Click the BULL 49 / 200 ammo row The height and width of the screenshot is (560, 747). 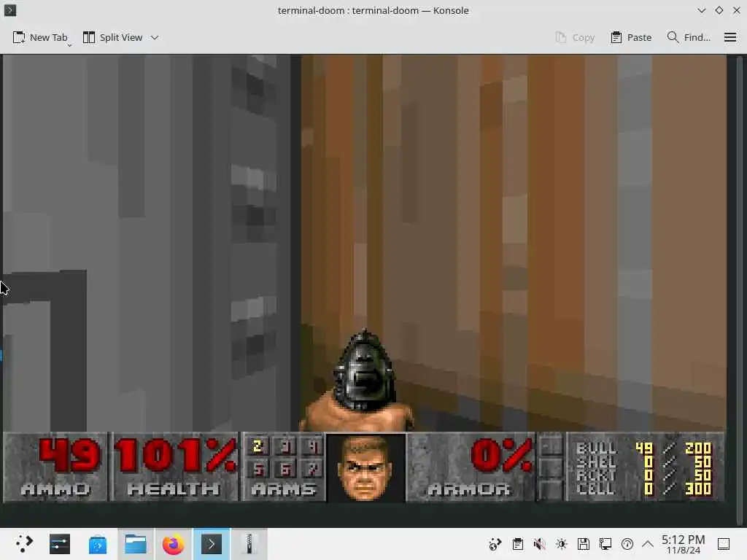pos(643,448)
